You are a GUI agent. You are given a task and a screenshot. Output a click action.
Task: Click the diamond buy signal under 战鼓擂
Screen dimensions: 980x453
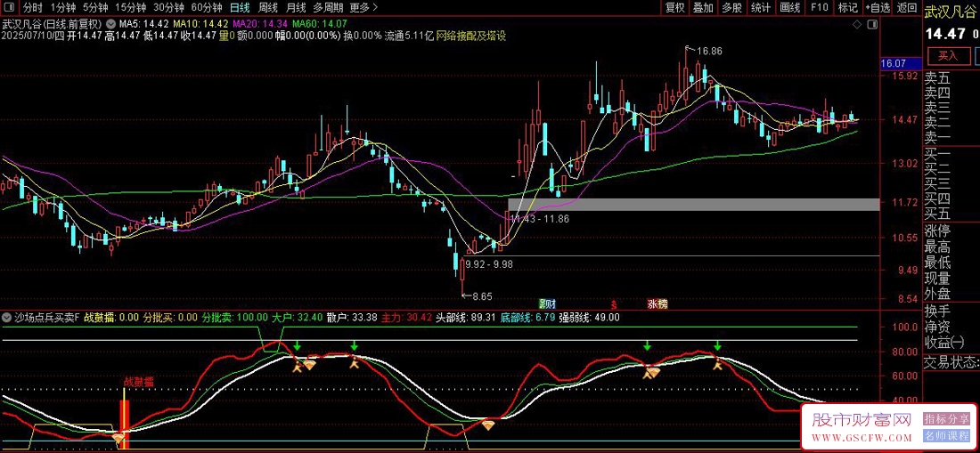point(118,440)
